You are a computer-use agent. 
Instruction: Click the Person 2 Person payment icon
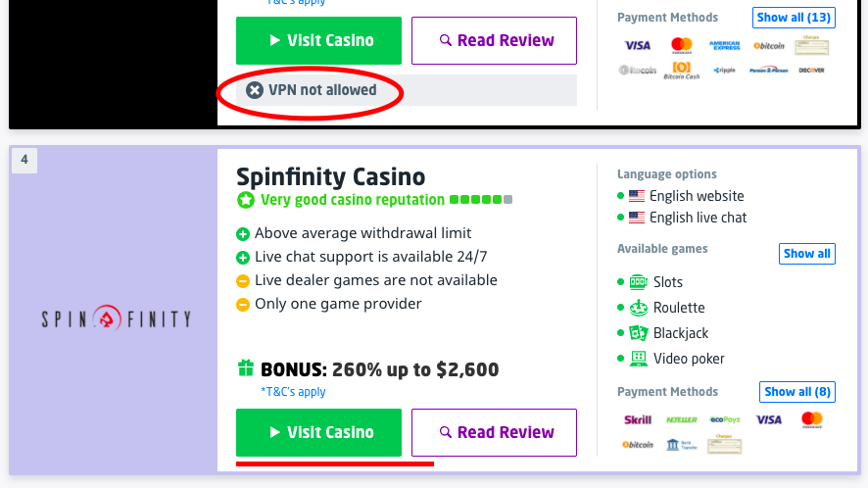768,70
